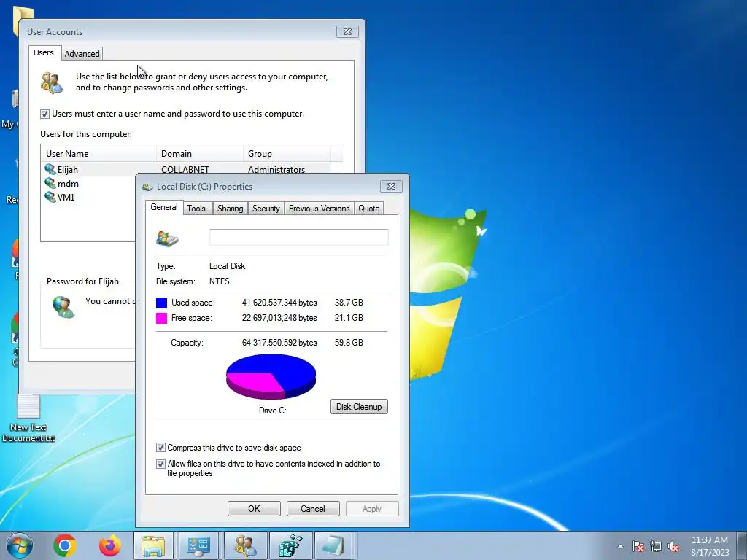Close the User Accounts window
Screen dimensions: 747x560
coord(347,31)
